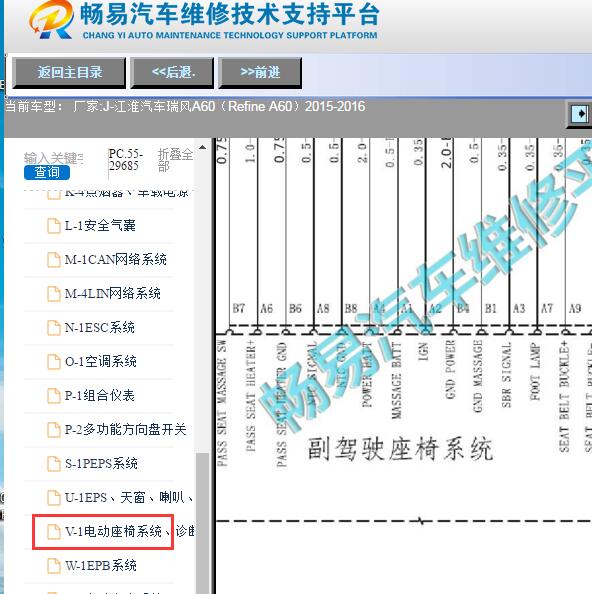This screenshot has width=592, height=594.
Task: Select W-1EPB系统 entry
Action: [x=101, y=566]
